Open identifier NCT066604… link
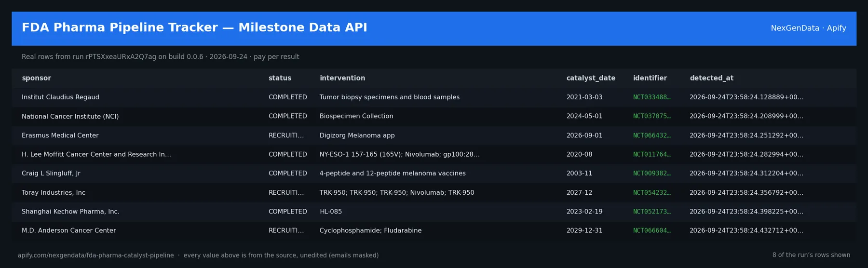868x268 pixels. pos(651,230)
